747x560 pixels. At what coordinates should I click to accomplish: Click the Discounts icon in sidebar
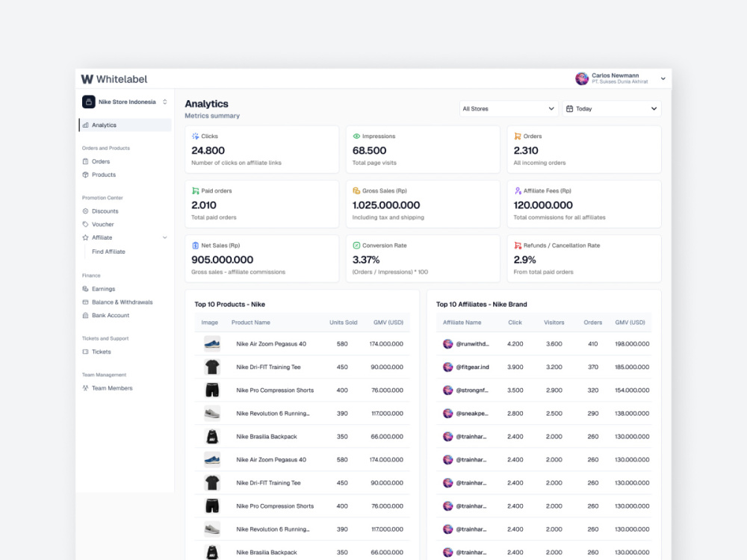tap(85, 211)
